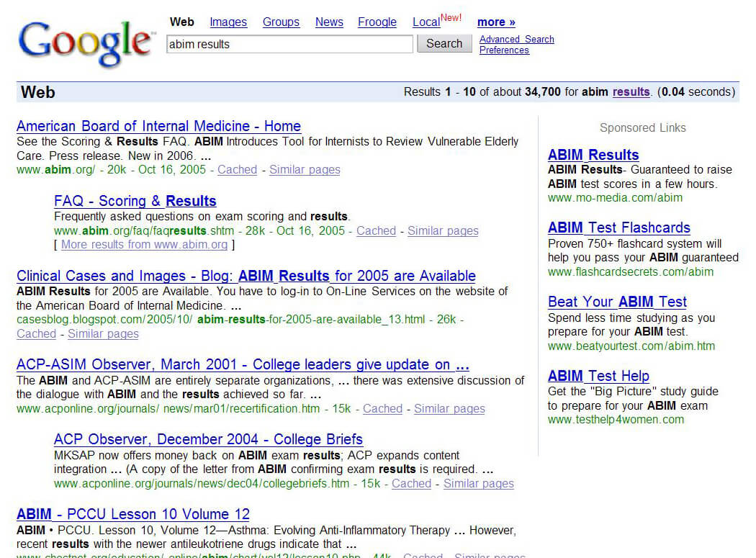View Cached copy of casesblog result
Viewport: 756px width, 558px height.
(36, 334)
